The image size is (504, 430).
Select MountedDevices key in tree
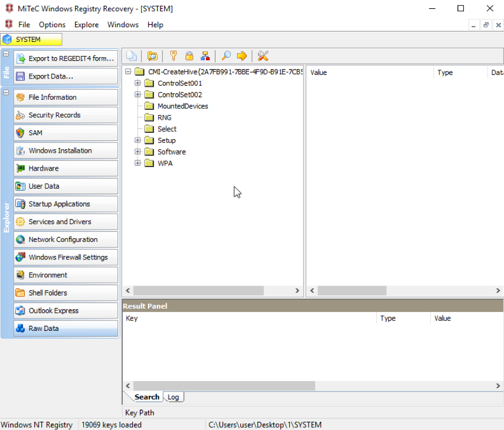(182, 106)
